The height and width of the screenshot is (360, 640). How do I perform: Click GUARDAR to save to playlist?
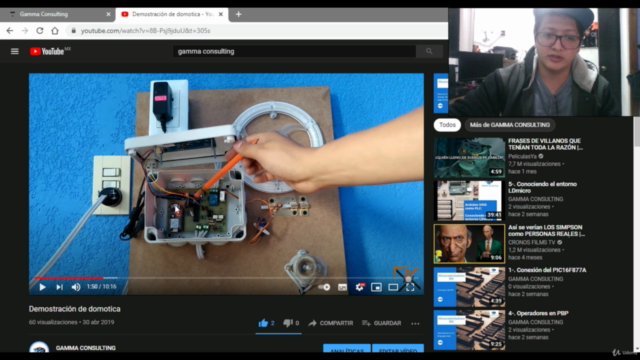[382, 323]
